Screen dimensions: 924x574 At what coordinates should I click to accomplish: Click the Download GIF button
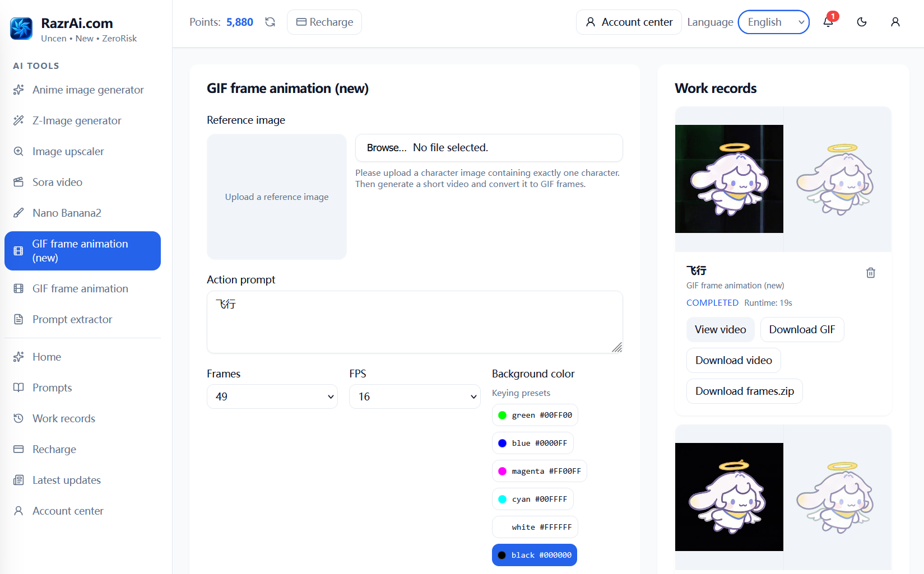801,329
